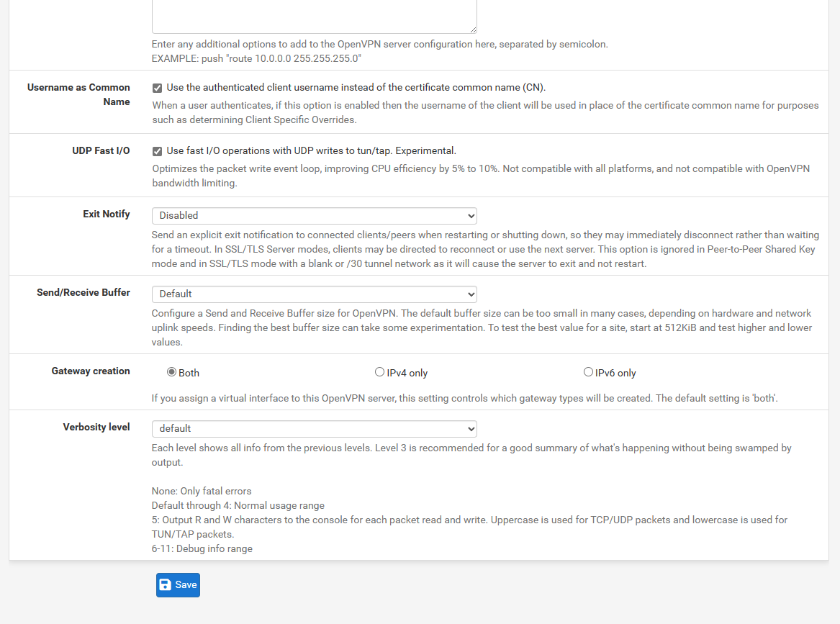Viewport: 840px width, 624px height.
Task: Choose the IPv4 only radio button
Action: [x=379, y=372]
